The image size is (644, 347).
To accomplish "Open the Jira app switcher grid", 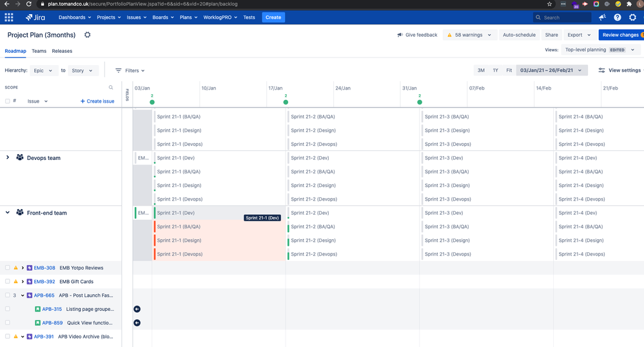I will pyautogui.click(x=8, y=17).
